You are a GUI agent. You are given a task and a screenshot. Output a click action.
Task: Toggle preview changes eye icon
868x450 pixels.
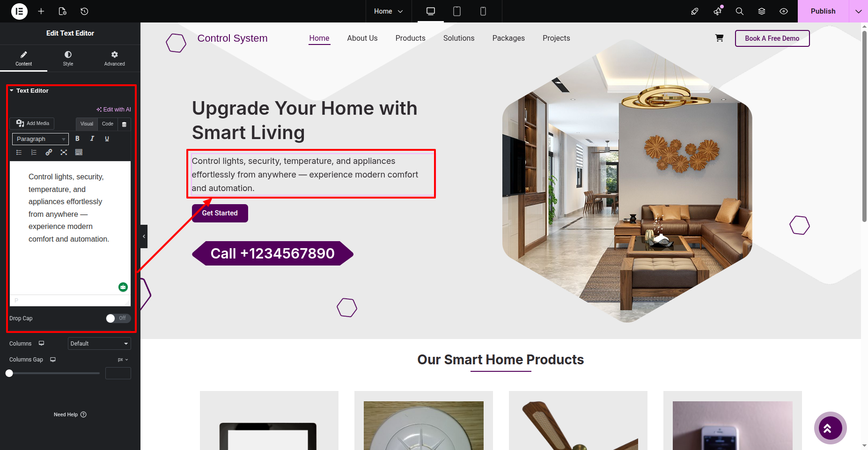pyautogui.click(x=784, y=11)
